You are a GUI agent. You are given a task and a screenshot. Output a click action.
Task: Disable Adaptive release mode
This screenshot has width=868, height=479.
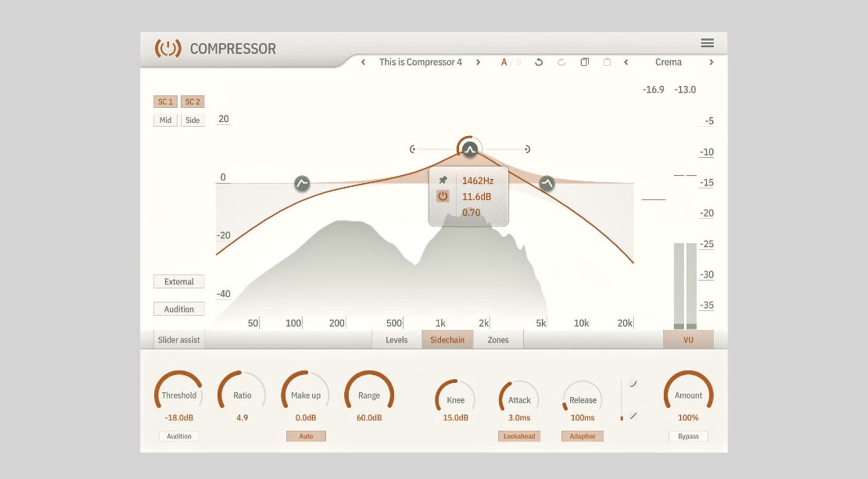(582, 436)
